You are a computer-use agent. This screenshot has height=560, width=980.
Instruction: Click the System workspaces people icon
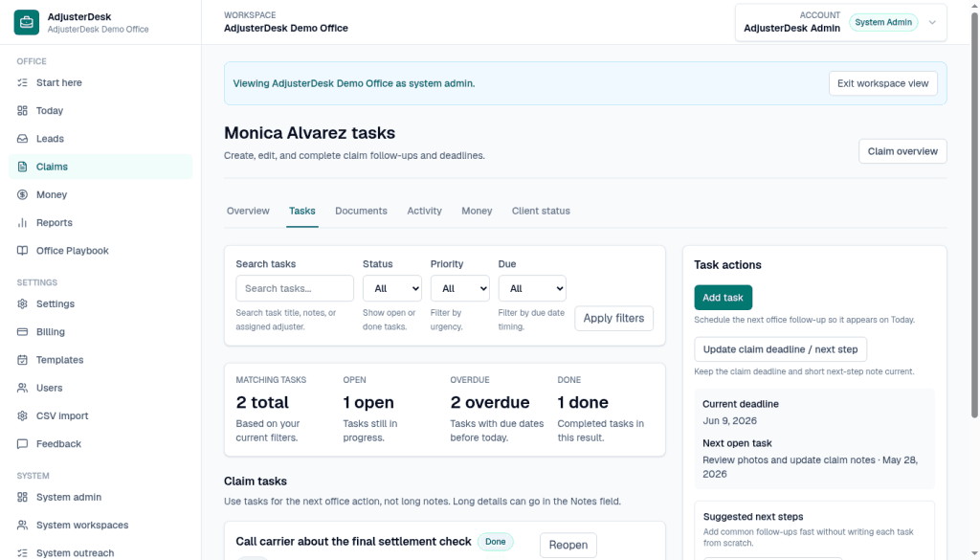pos(23,525)
